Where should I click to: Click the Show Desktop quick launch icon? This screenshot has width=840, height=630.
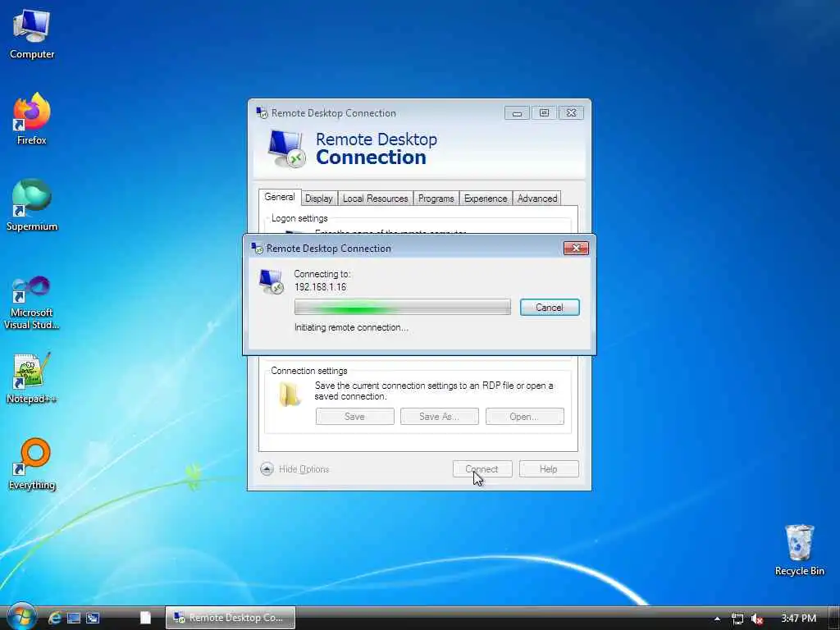coord(74,618)
